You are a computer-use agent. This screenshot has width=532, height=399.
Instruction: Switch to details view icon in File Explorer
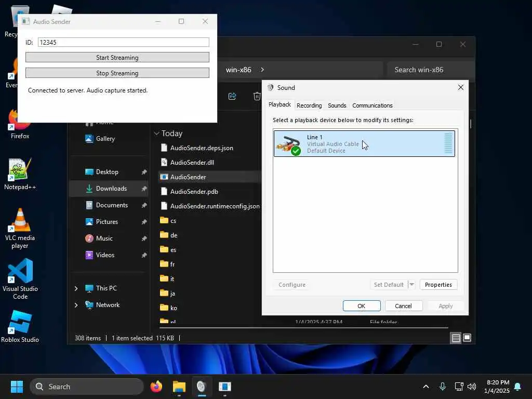click(x=456, y=338)
